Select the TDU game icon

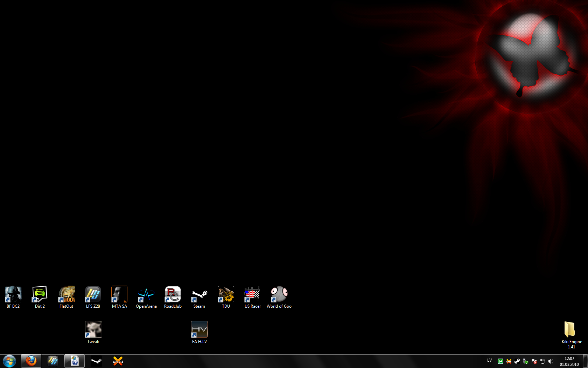[226, 297]
